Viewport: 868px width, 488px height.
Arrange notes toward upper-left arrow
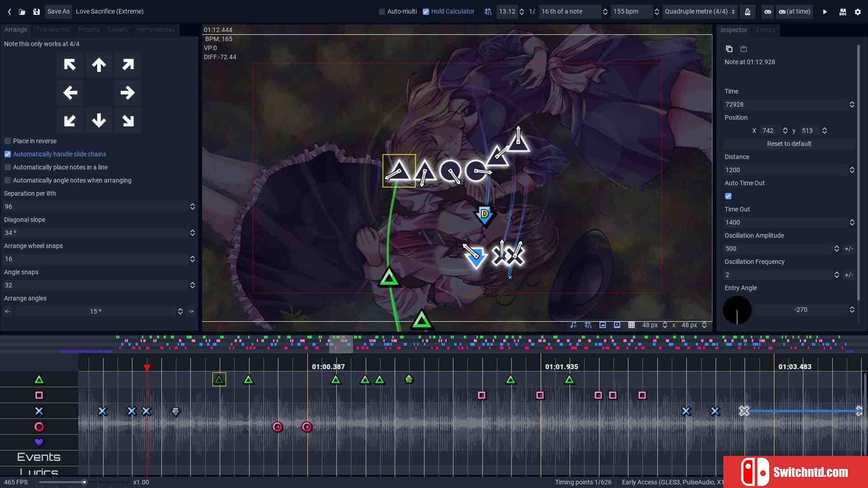70,65
